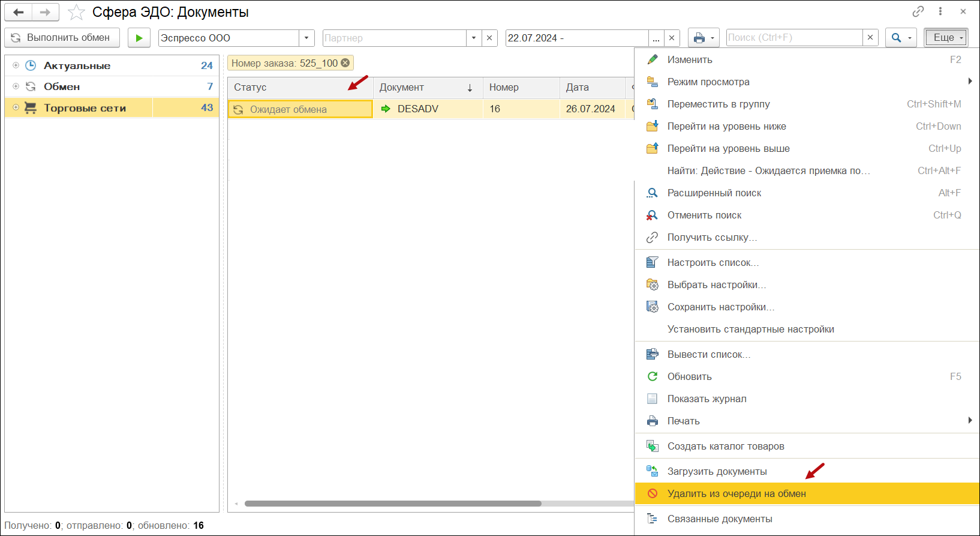Open the search button dropdown arrow

(910, 38)
